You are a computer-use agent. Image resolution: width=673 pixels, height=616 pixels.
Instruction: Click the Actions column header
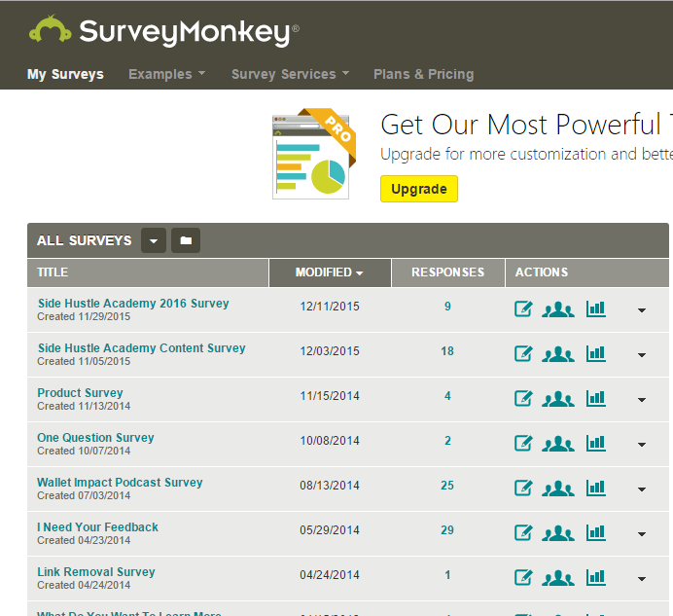pos(587,272)
